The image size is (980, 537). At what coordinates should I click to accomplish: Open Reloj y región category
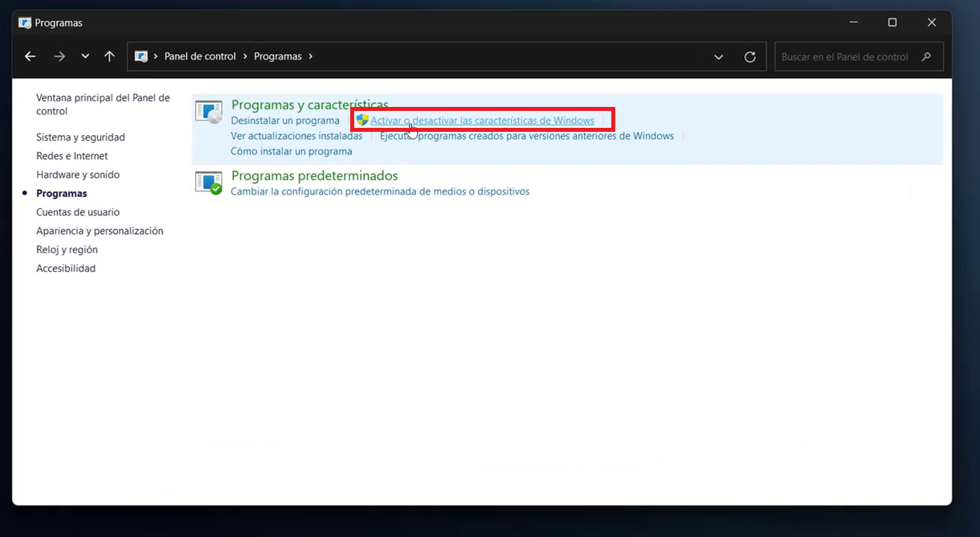coord(67,250)
